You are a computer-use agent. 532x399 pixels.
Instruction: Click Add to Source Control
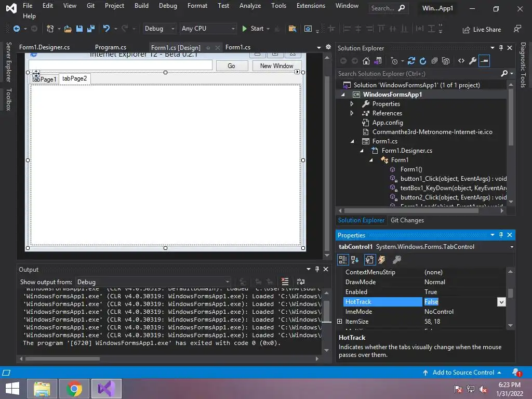(x=462, y=373)
